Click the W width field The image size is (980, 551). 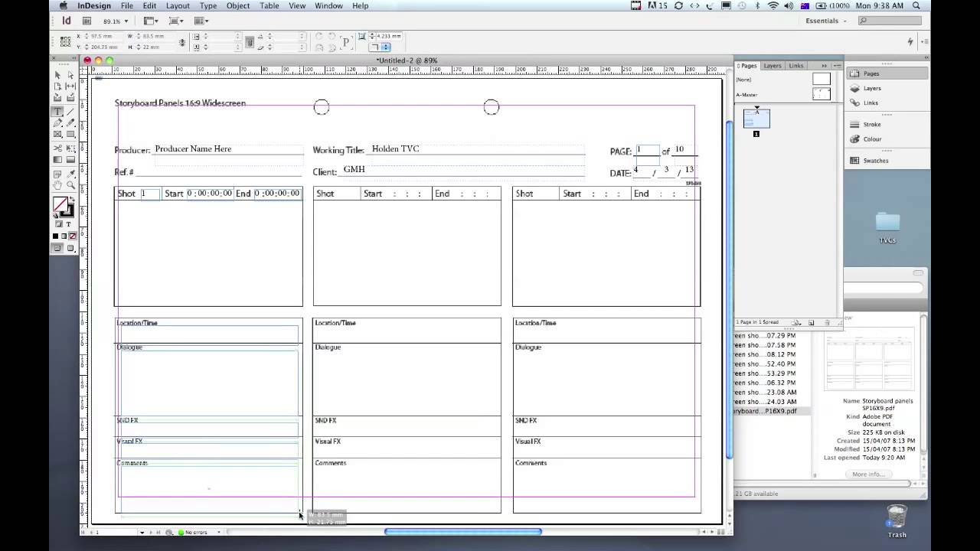pyautogui.click(x=154, y=36)
